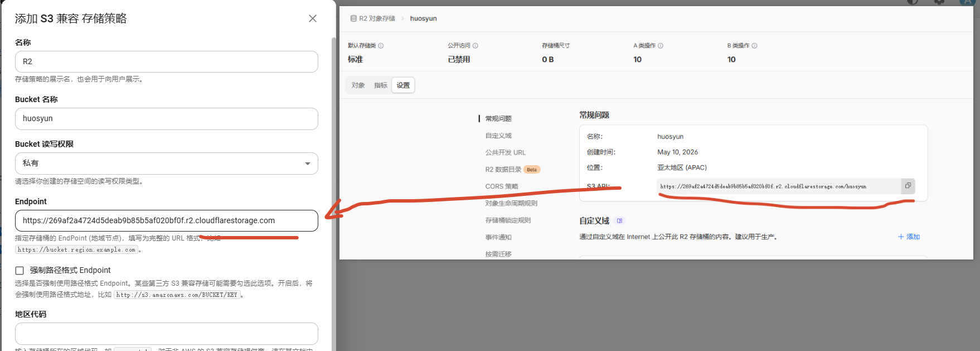Go to 自定义域 in settings sidebar
This screenshot has width=980, height=351.
498,136
